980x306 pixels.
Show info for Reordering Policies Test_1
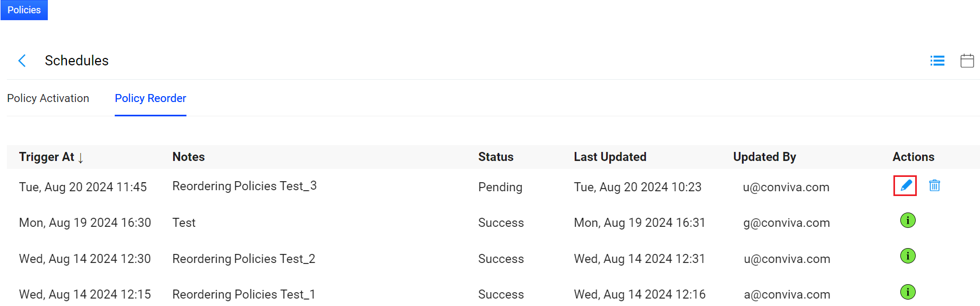(x=908, y=292)
